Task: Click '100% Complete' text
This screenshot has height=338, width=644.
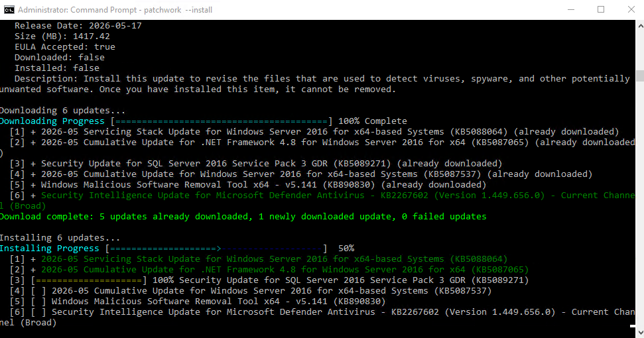Action: click(x=373, y=121)
